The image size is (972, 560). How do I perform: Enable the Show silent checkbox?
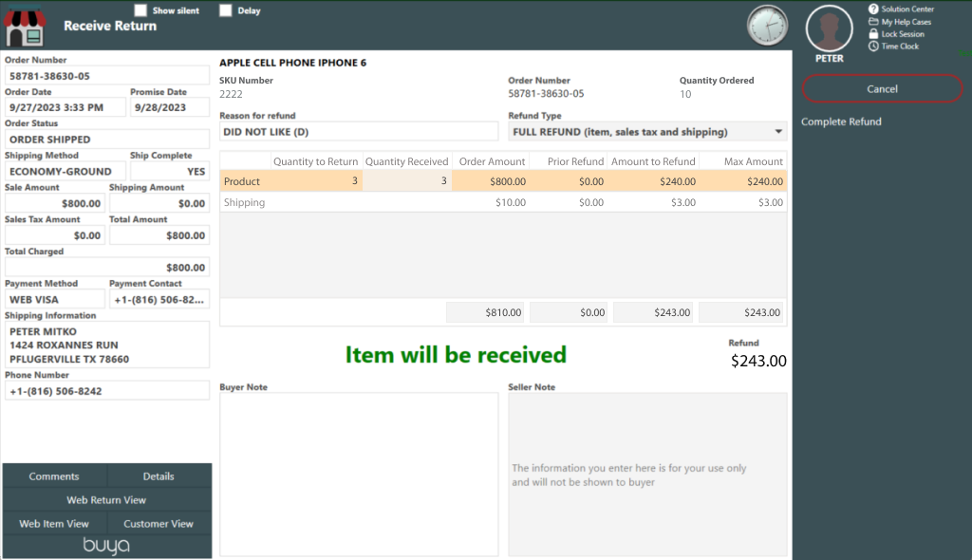coord(140,10)
